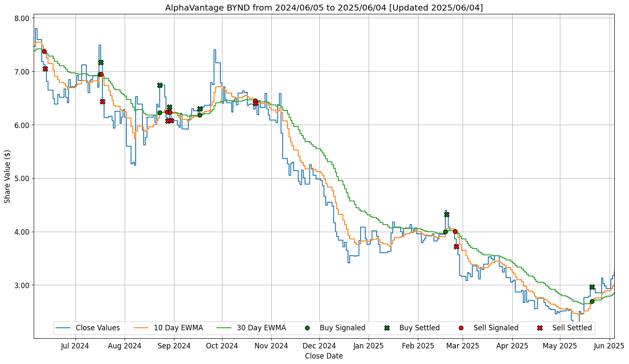This screenshot has height=364, width=629.
Task: Click the Buy Settled cross near 6.74 in late August 2024
Action: [x=160, y=85]
